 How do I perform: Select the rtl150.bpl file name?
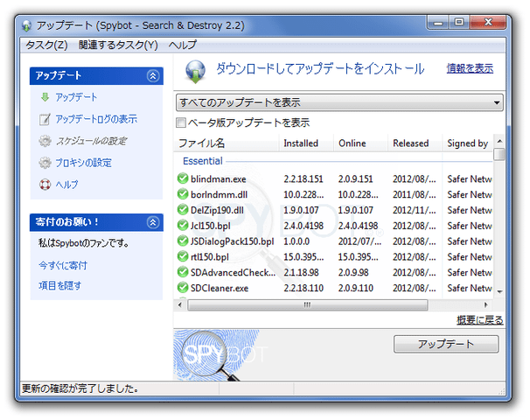(x=210, y=256)
